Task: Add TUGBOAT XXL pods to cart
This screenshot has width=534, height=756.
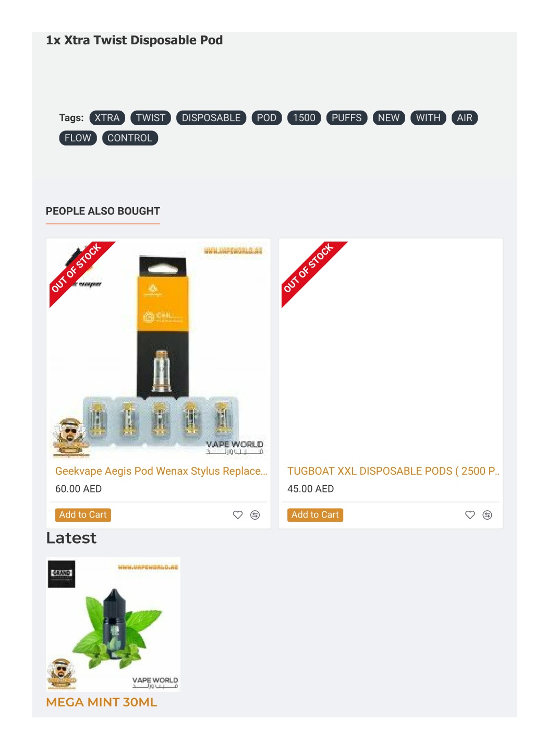Action: (315, 515)
